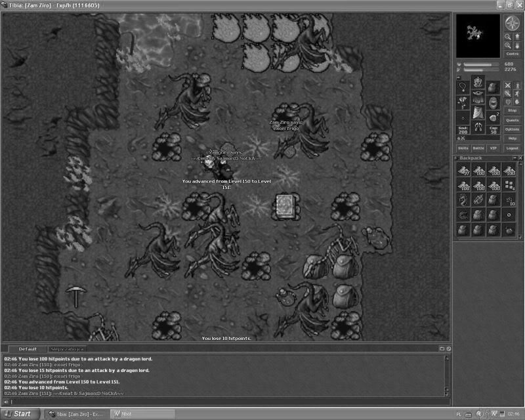Click the Centre button under the compass

(x=513, y=54)
